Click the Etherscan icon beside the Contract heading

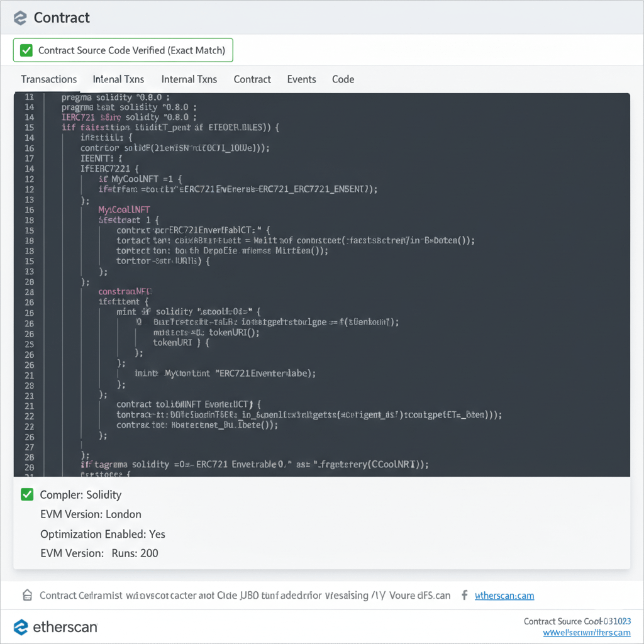point(20,18)
